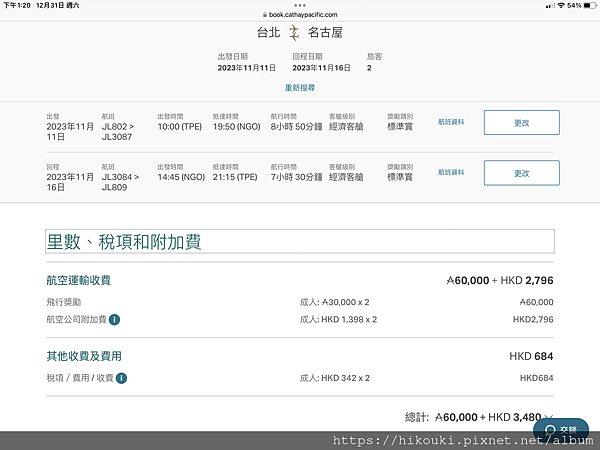Select the 成人: HKD 1,398 x 2 surcharge detail
This screenshot has width=600, height=450.
[338, 320]
